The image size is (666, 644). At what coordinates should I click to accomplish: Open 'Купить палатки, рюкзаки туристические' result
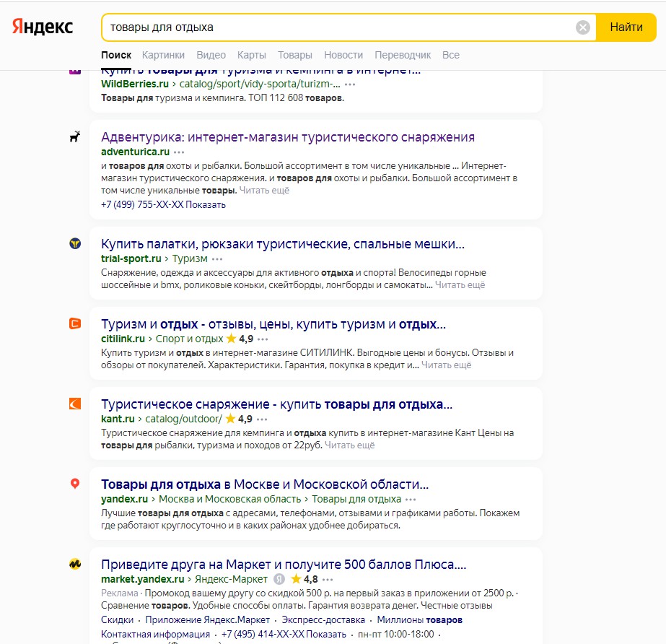(x=283, y=244)
